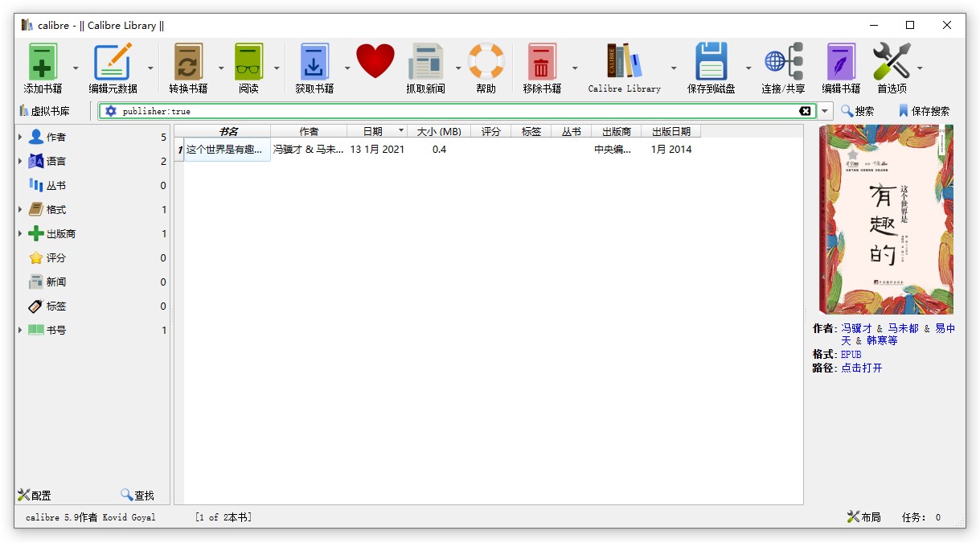Open dropdown arrow next to 转换书籍

221,68
